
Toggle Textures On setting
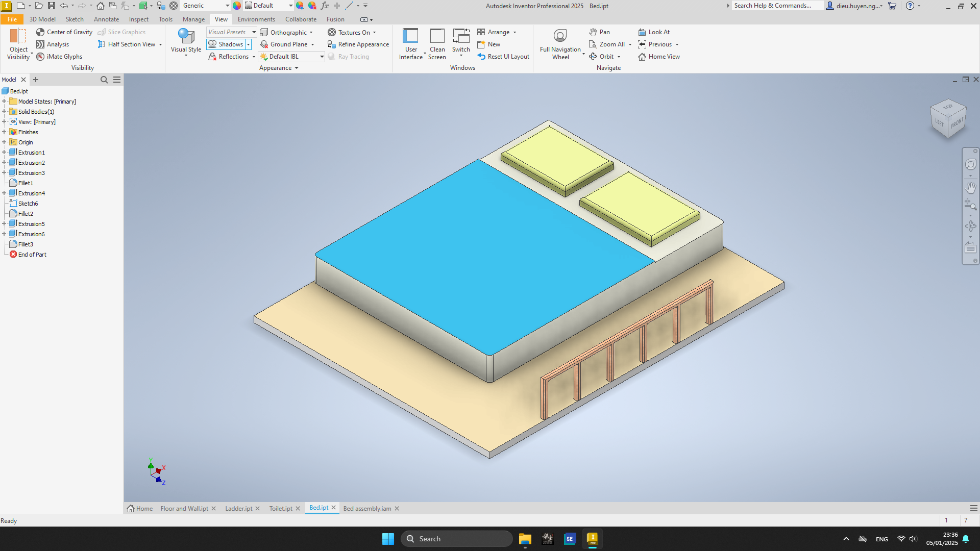point(349,32)
